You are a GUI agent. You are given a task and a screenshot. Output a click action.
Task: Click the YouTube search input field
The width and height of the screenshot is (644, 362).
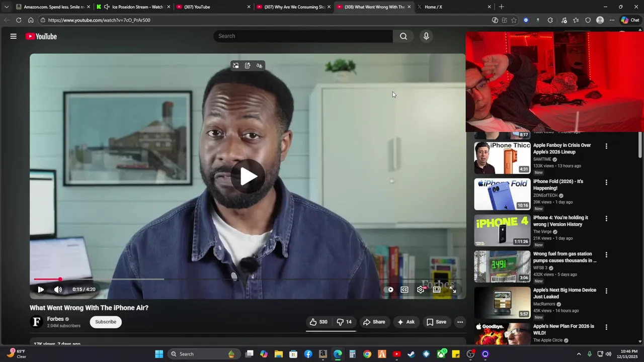click(303, 36)
